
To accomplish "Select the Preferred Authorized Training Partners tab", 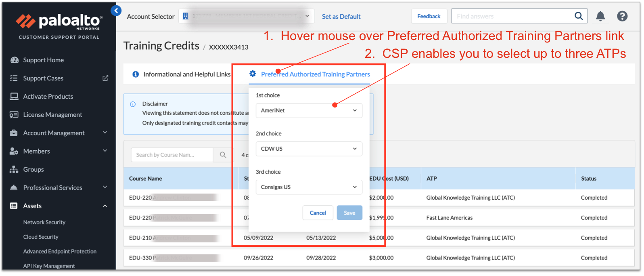I will click(316, 74).
